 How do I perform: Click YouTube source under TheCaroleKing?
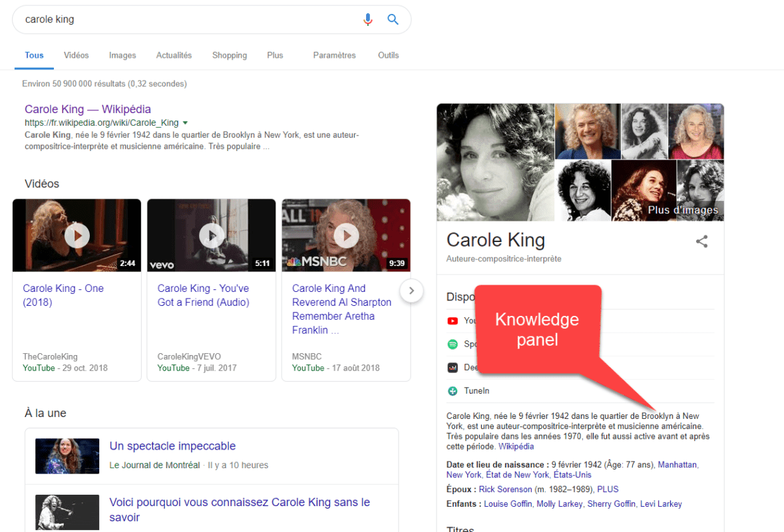[39, 368]
